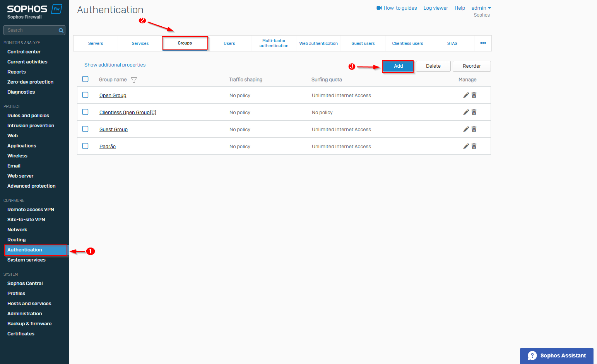Check the Guest Group checkbox
The image size is (597, 364).
pos(86,129)
